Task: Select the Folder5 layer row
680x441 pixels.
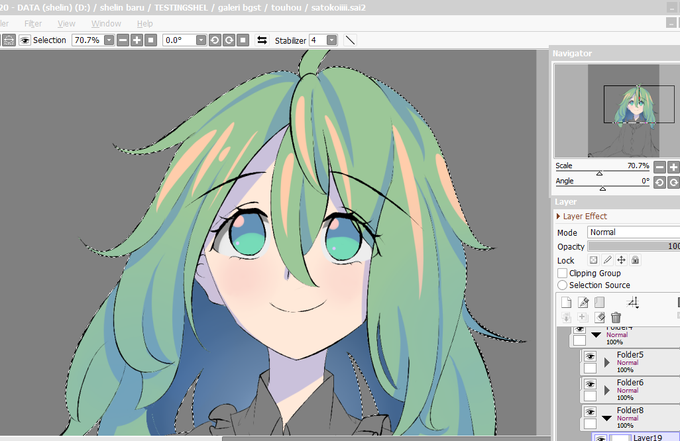Action: tap(630, 363)
